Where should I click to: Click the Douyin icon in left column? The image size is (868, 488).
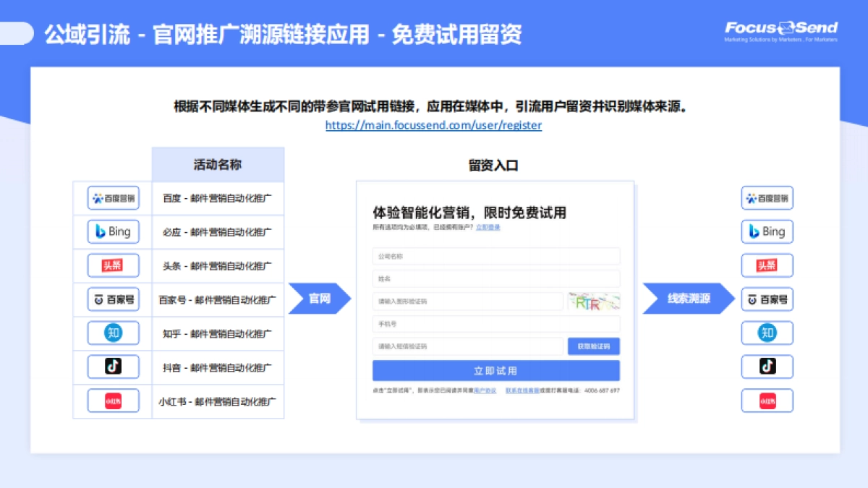tap(113, 367)
